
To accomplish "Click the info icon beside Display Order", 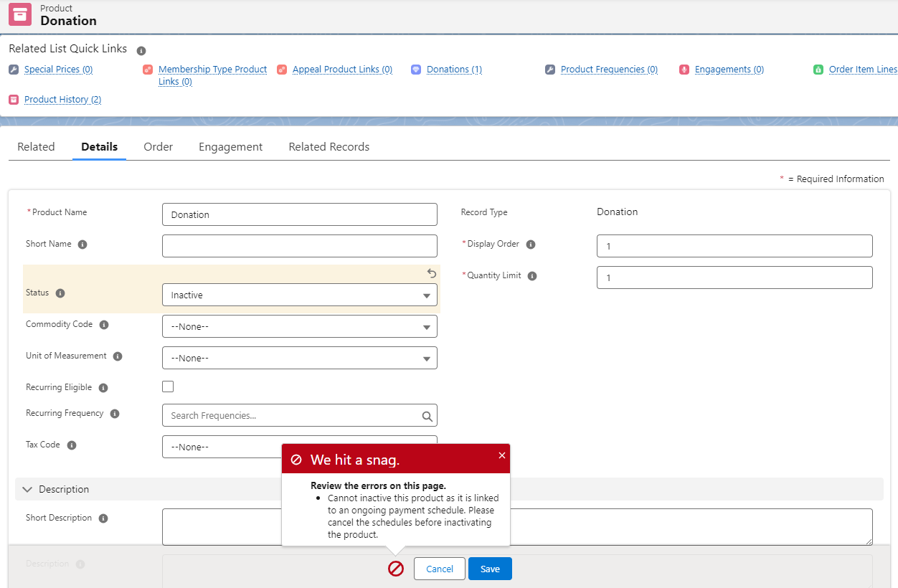I will tap(531, 245).
